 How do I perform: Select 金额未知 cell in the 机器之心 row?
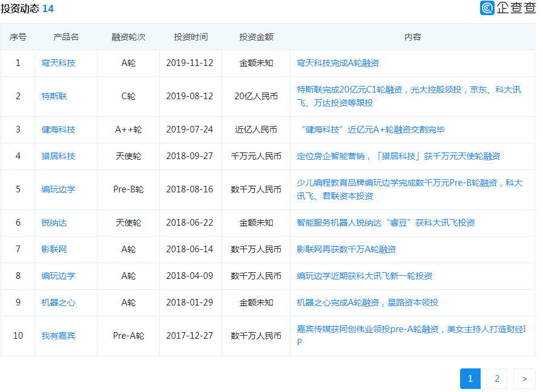pyautogui.click(x=256, y=302)
